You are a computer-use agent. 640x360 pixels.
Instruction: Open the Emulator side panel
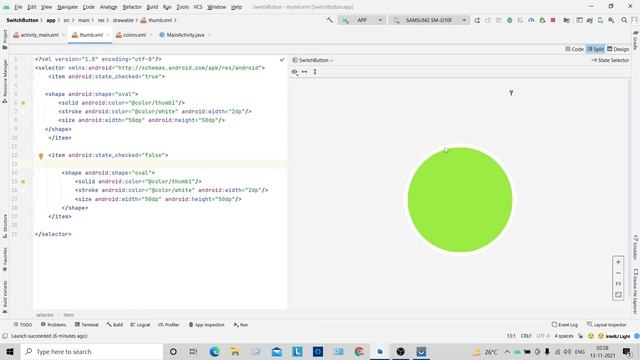[x=636, y=247]
